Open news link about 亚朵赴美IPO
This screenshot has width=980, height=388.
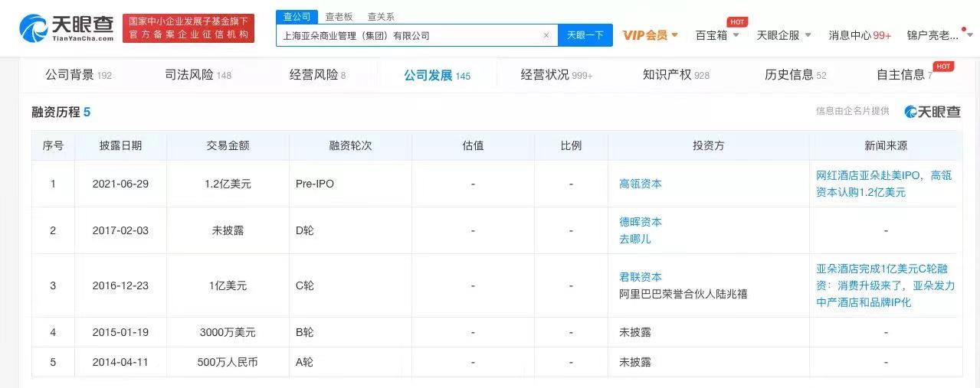tap(883, 184)
